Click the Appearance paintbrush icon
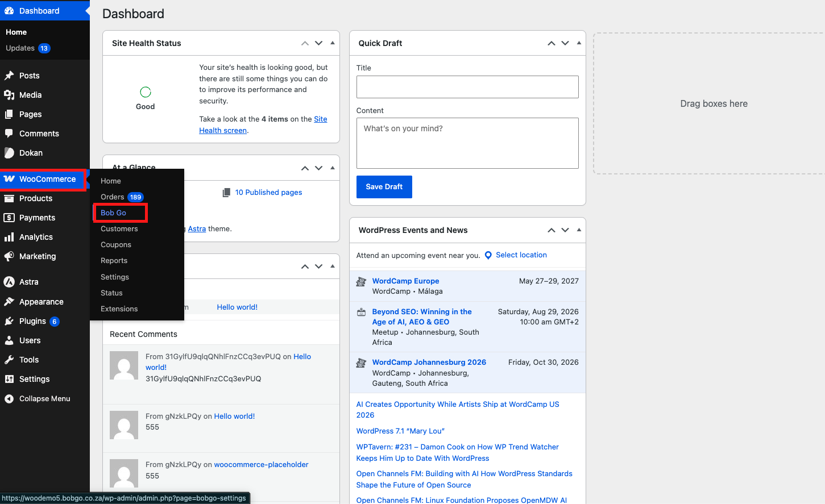 (9, 302)
